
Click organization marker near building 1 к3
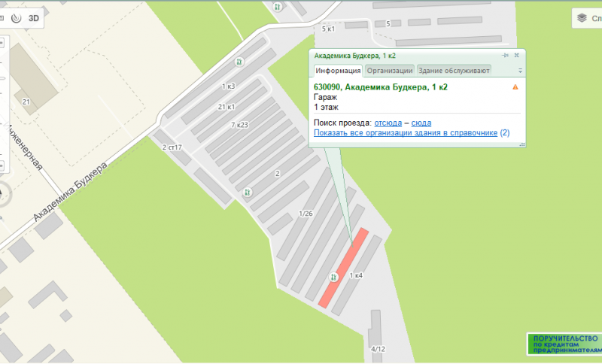(x=239, y=62)
